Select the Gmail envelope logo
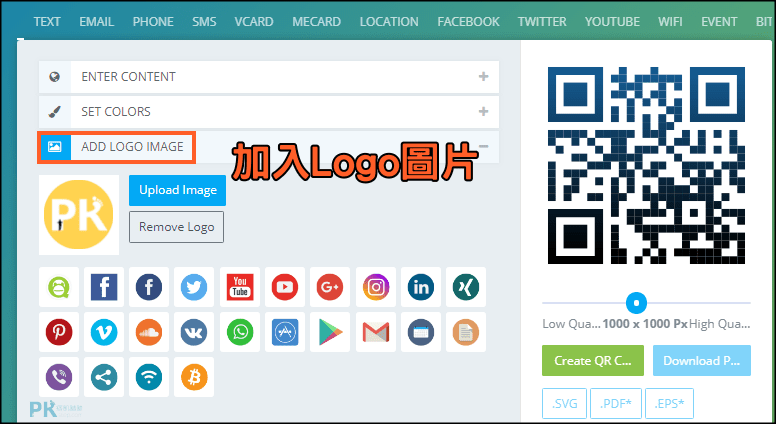The width and height of the screenshot is (776, 424). click(376, 332)
